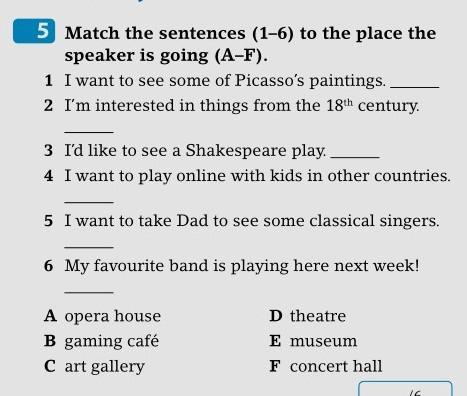Click the answer blank under the play online sentence
This screenshot has height=396, width=467.
(89, 201)
